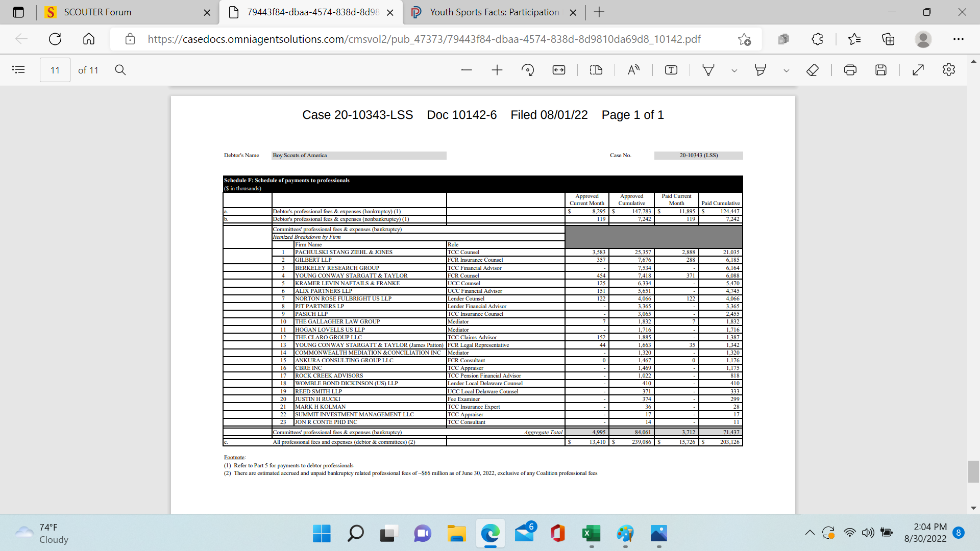Save the PDF document
Screen dimensions: 980x551
pyautogui.click(x=881, y=70)
